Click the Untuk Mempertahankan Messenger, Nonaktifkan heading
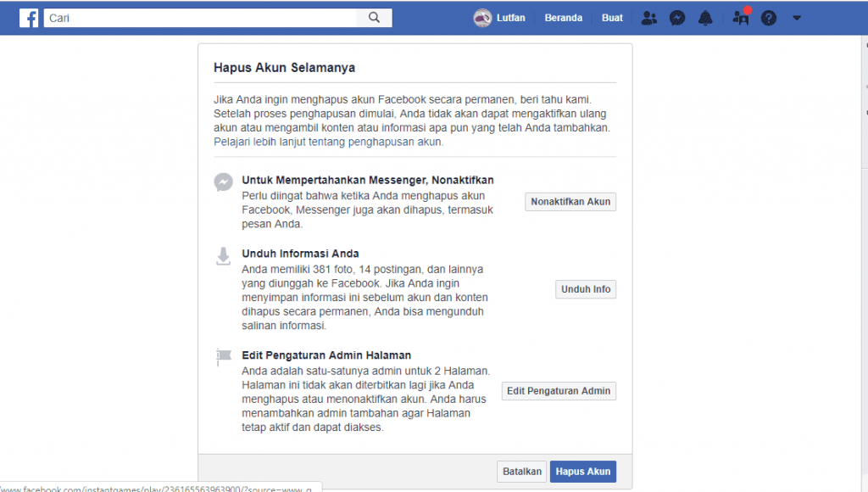This screenshot has width=868, height=492. 368,180
